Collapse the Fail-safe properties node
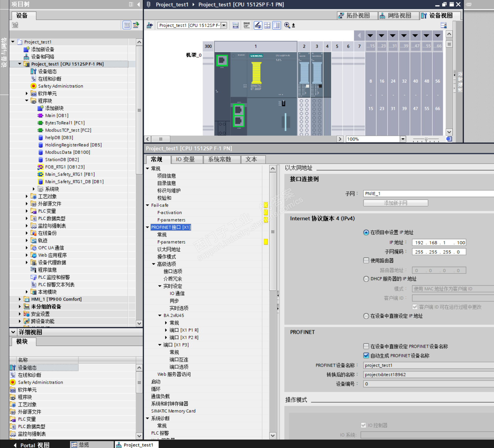Screen dimensions: 494x448 click(x=148, y=205)
